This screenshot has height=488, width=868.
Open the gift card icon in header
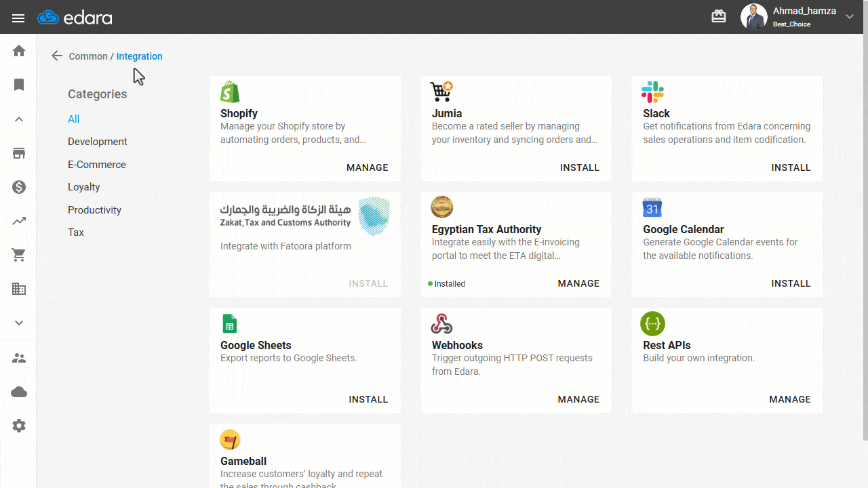click(719, 17)
